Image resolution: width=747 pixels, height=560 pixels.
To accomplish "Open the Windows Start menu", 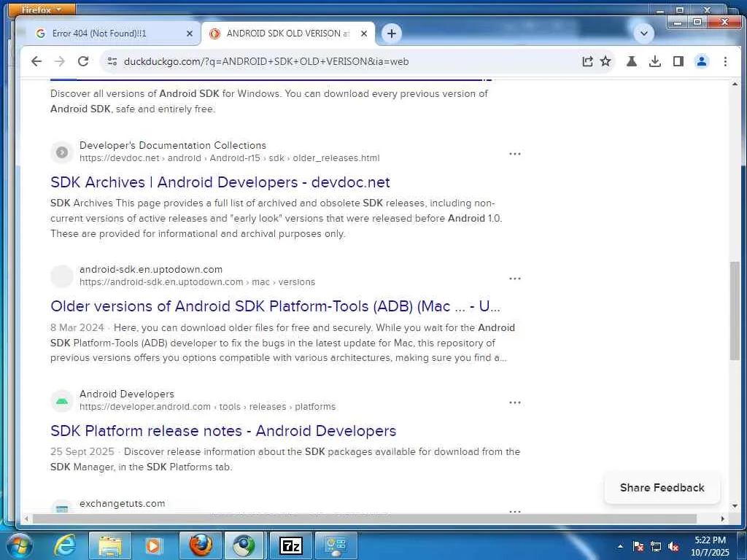I will pyautogui.click(x=18, y=545).
